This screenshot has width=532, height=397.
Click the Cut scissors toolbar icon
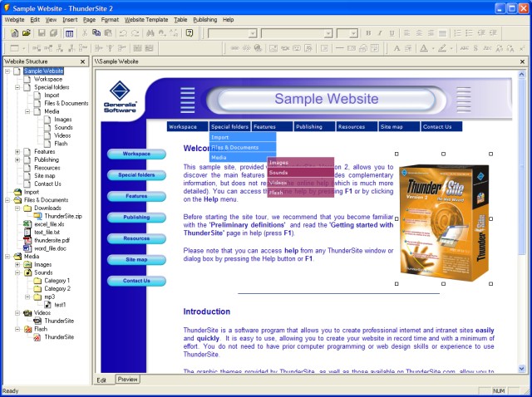pyautogui.click(x=85, y=33)
